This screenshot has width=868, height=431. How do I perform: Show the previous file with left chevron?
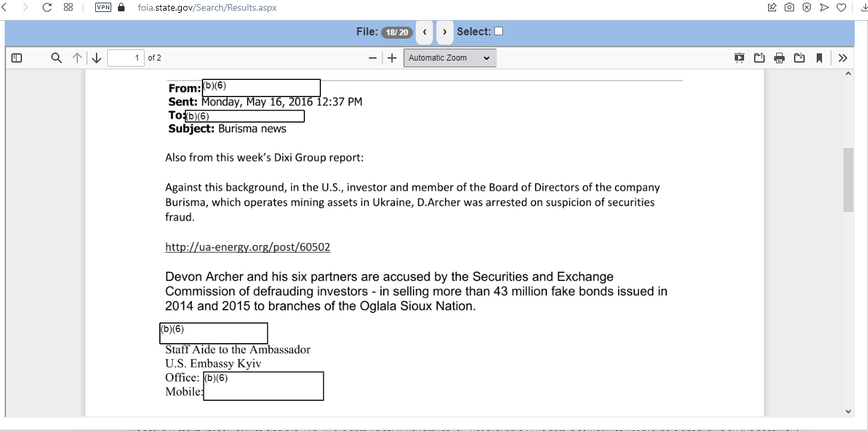(424, 32)
